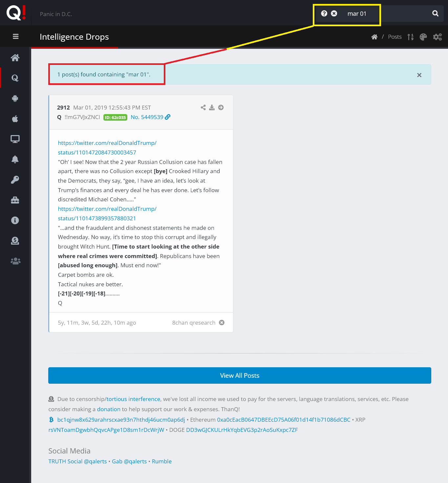Click the donation link
Viewport: 448px width, 483px height.
tap(109, 409)
